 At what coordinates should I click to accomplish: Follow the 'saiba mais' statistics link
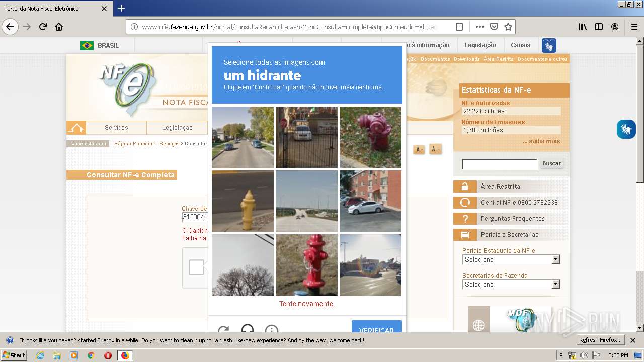click(541, 141)
